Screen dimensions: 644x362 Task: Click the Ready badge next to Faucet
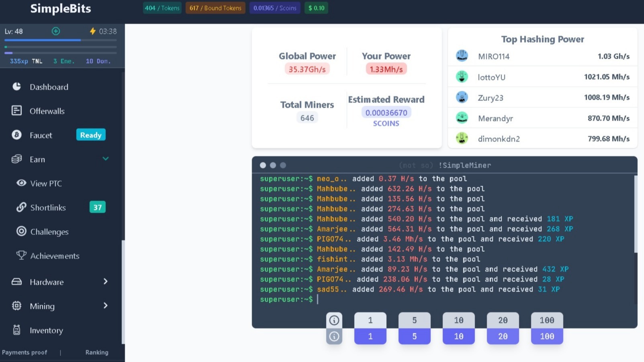coord(91,135)
